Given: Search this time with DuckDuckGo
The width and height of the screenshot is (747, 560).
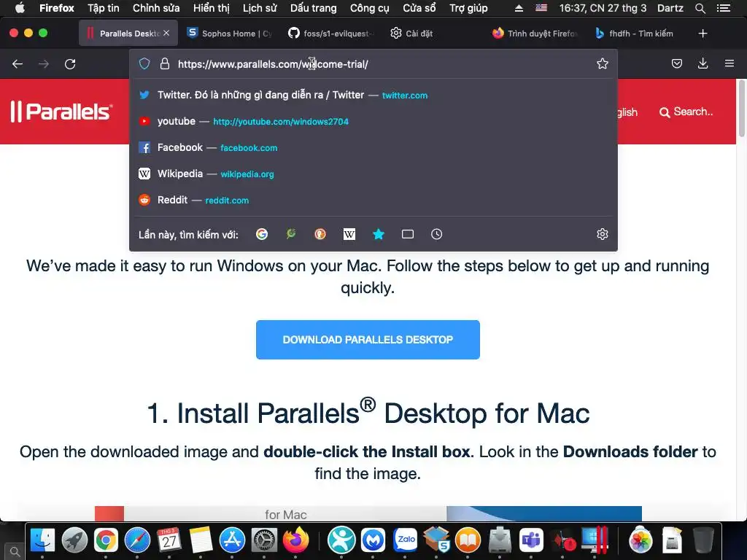Looking at the screenshot, I should point(320,234).
